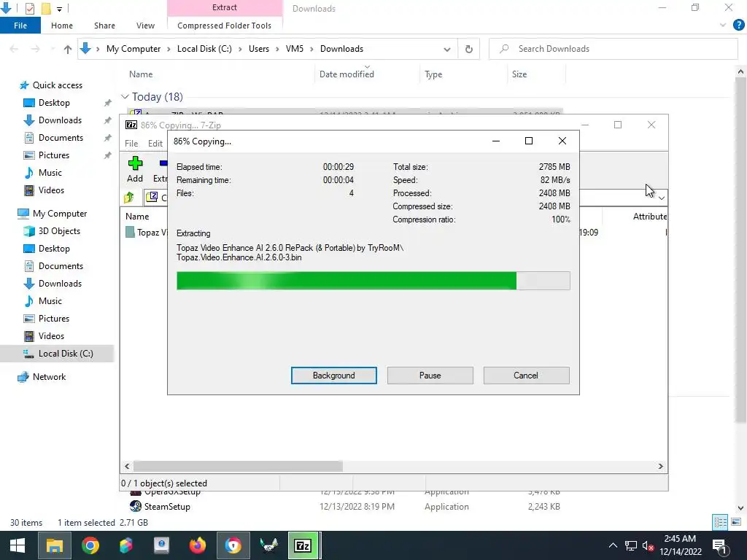This screenshot has height=560, width=747.
Task: Open quick access toolbar customize dropdown
Action: click(x=60, y=9)
